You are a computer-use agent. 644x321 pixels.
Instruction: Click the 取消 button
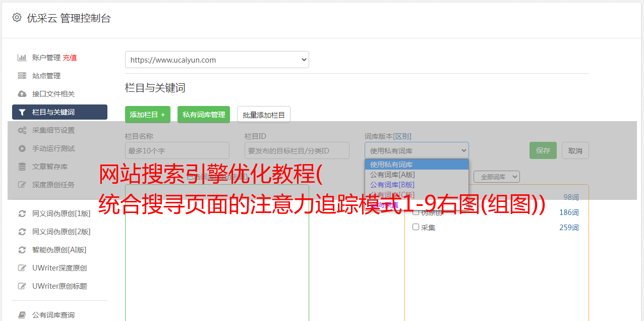[x=575, y=150]
